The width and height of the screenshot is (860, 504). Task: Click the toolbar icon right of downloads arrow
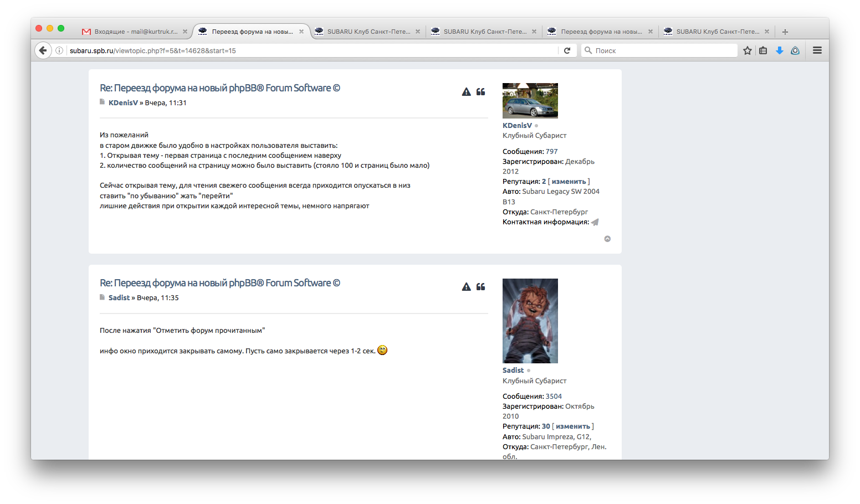(795, 50)
